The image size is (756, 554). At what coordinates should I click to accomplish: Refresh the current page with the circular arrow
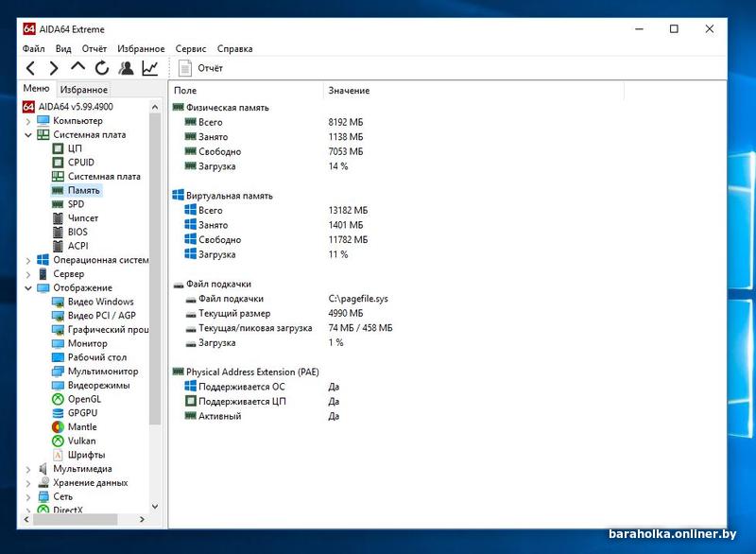pyautogui.click(x=102, y=68)
